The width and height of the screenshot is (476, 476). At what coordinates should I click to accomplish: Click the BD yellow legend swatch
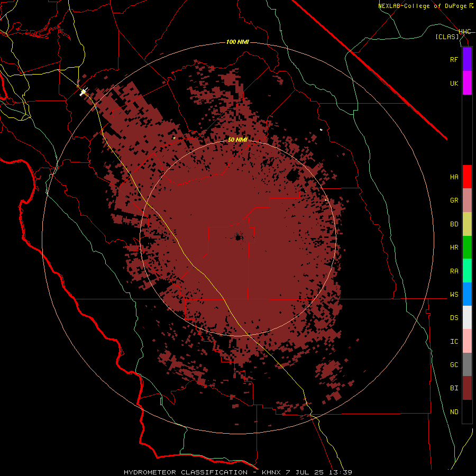click(467, 224)
